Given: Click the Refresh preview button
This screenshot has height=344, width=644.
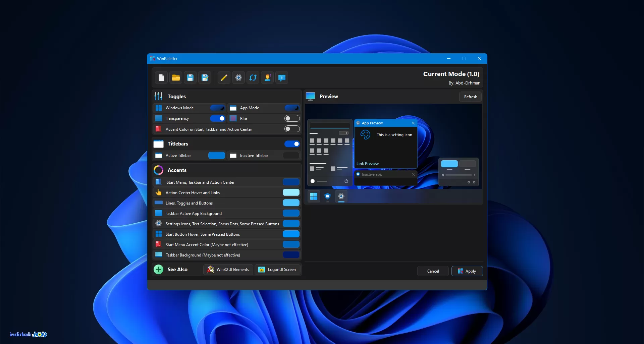Looking at the screenshot, I should (470, 97).
